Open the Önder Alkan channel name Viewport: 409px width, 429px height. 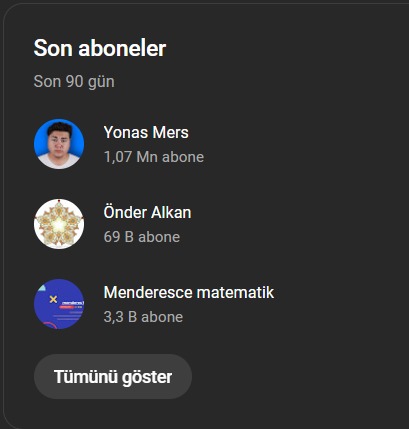pyautogui.click(x=147, y=212)
